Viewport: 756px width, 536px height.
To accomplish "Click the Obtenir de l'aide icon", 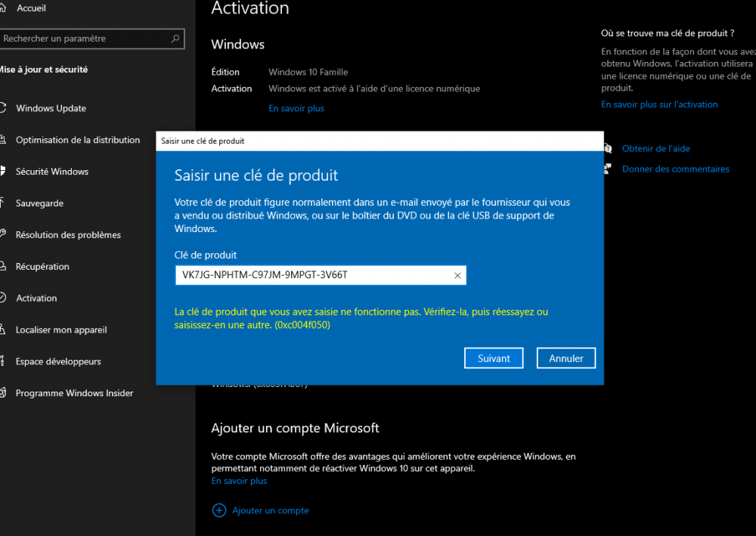I will 608,149.
